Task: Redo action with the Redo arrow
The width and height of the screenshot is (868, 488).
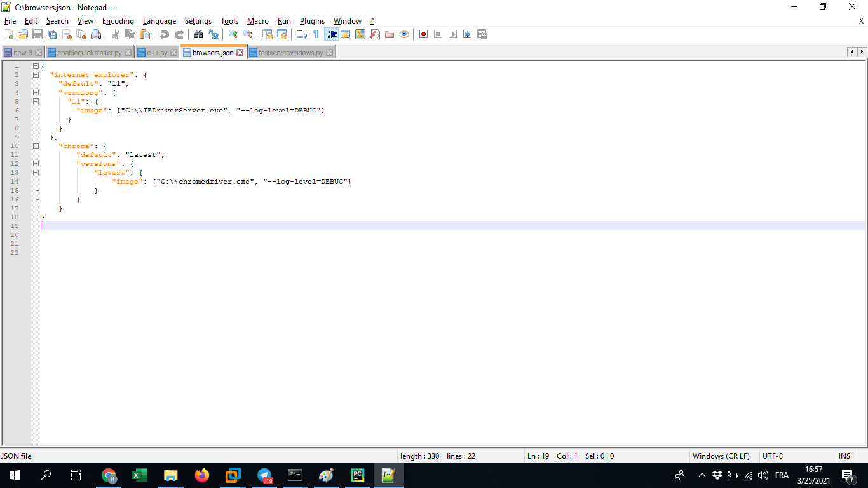Action: pos(179,34)
